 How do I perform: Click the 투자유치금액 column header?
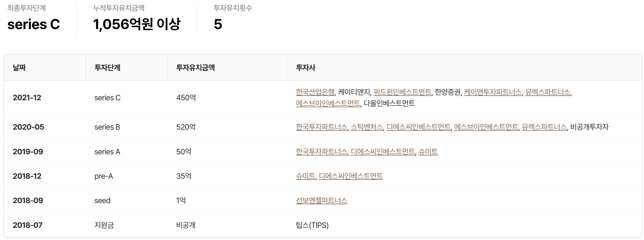(195, 68)
